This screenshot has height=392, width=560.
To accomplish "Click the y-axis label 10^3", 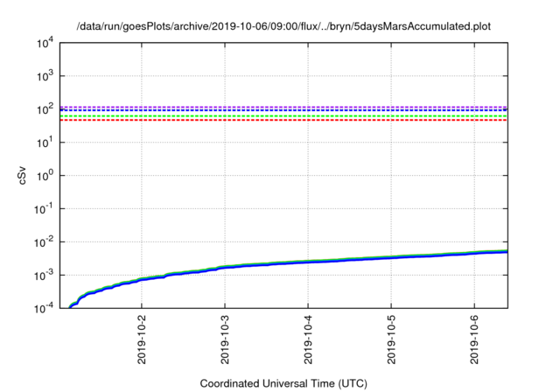I will click(x=45, y=75).
